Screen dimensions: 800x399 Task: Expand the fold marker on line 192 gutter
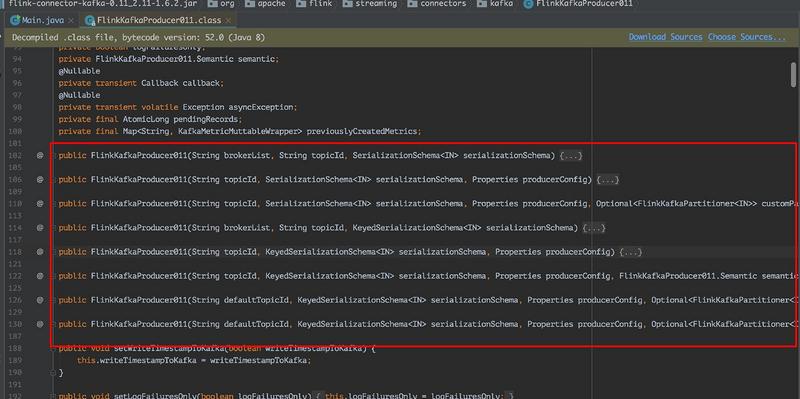pos(53,396)
